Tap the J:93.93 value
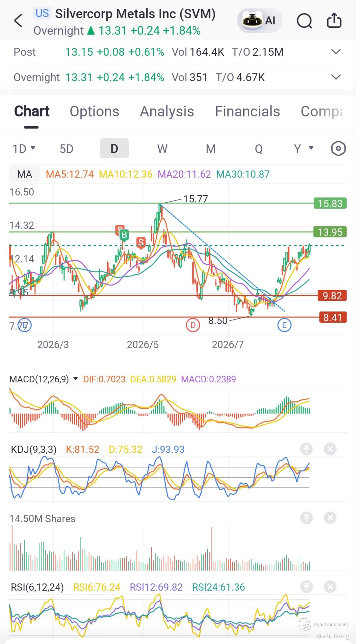356x644 pixels. pyautogui.click(x=168, y=449)
